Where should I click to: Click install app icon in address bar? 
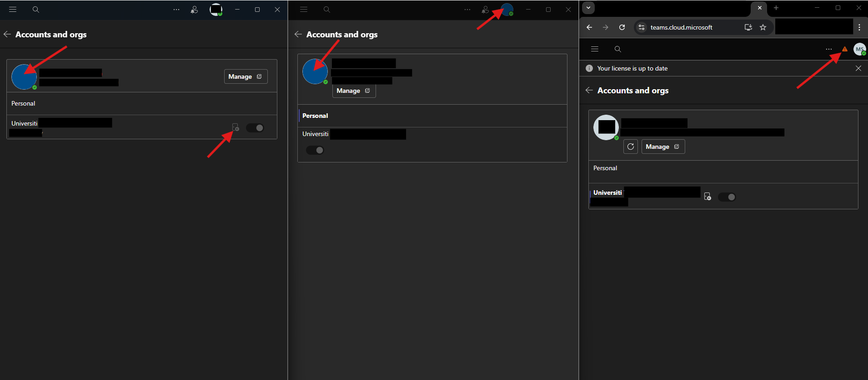pyautogui.click(x=748, y=27)
